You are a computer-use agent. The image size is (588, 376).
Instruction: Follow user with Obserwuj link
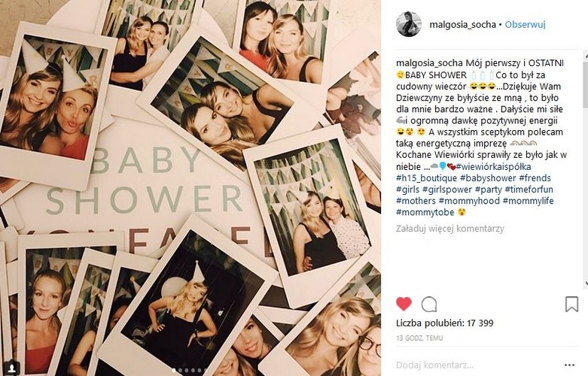point(525,25)
